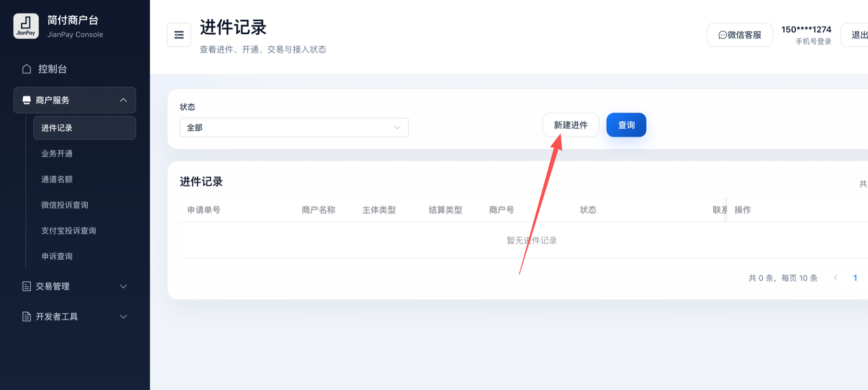Screen dimensions: 868x390
Task: Expand the 开发者工具 menu chevron
Action: coord(123,317)
